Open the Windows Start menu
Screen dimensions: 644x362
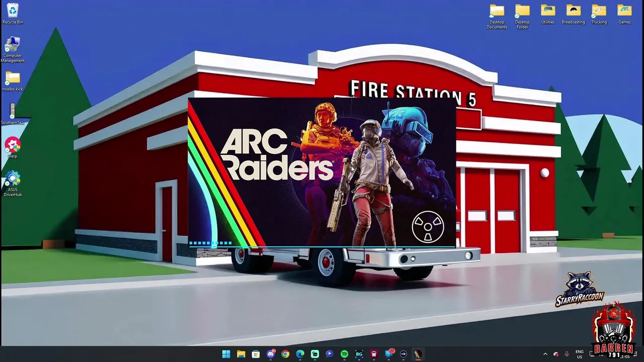coord(226,354)
